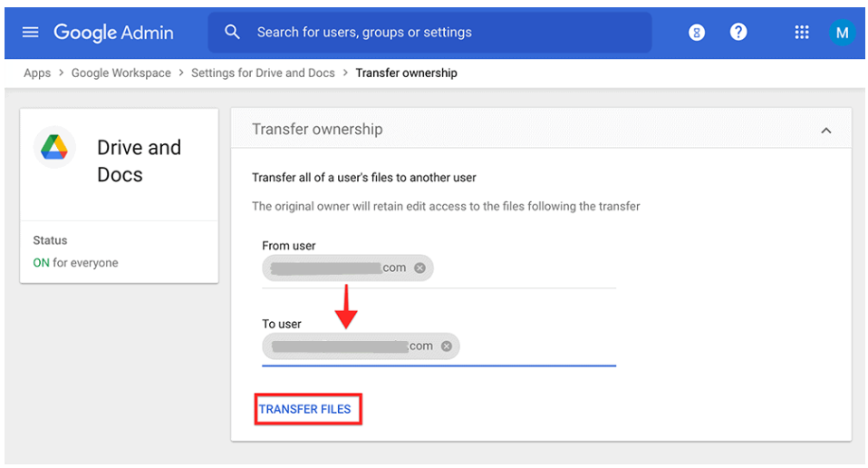The image size is (868, 468).
Task: Click the ON for everyone status
Action: 75,262
